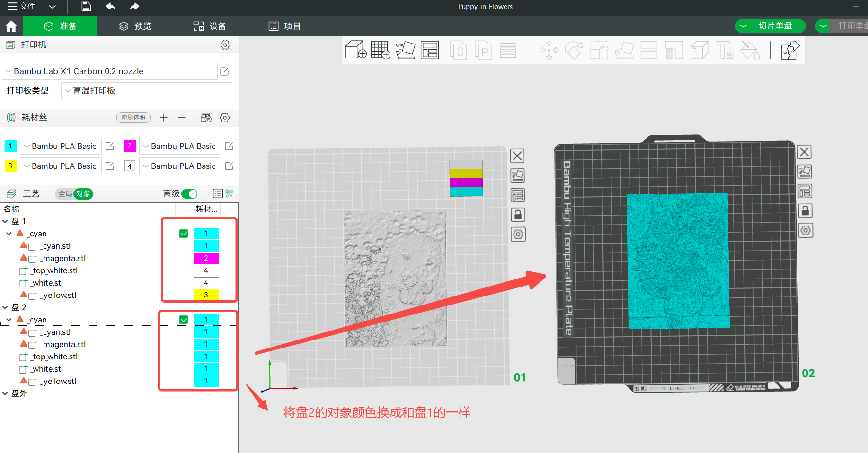The width and height of the screenshot is (868, 453).
Task: Uncheck the plate 1 _cyan checkbox
Action: coord(184,234)
